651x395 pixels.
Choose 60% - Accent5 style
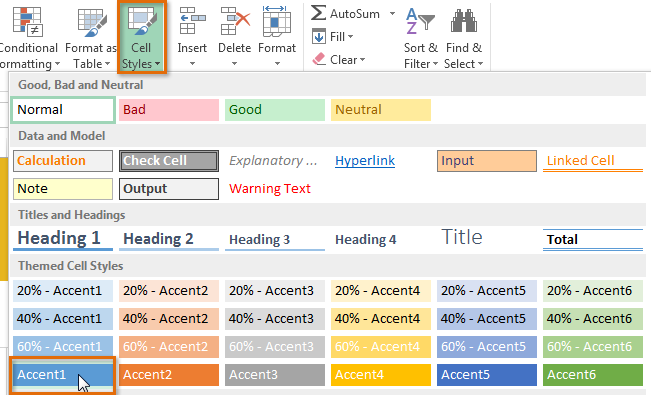[487, 347]
